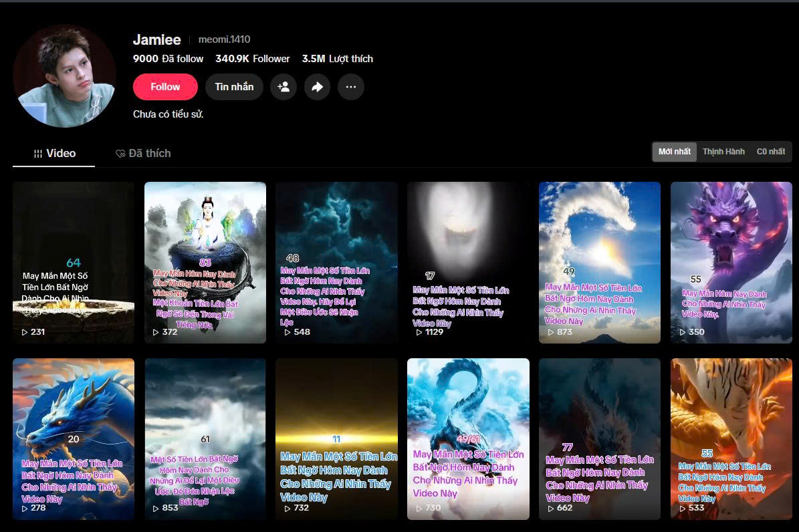Play the glowing light video with 1129 views
Image resolution: width=799 pixels, height=532 pixels.
(468, 263)
